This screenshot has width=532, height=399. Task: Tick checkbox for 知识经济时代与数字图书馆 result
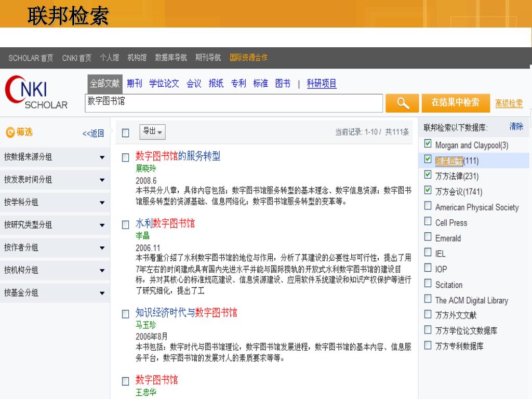tap(126, 314)
